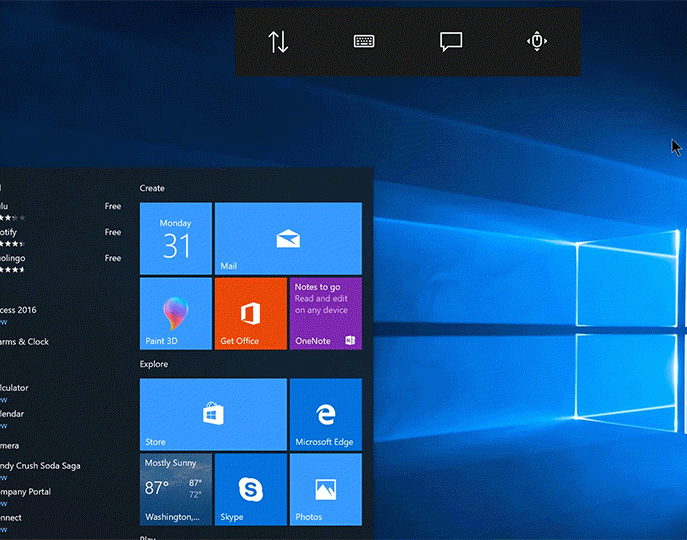Open the Monday 31 calendar tile
The height and width of the screenshot is (540, 687).
175,238
